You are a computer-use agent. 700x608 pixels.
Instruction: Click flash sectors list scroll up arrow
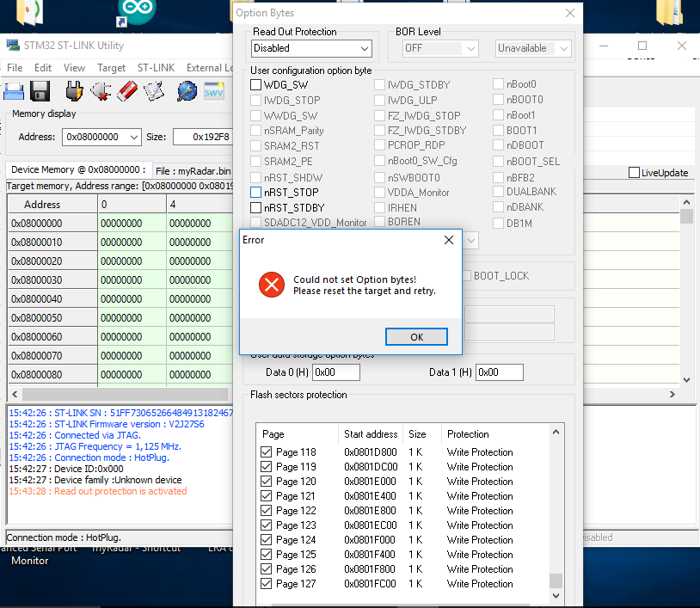pyautogui.click(x=556, y=432)
